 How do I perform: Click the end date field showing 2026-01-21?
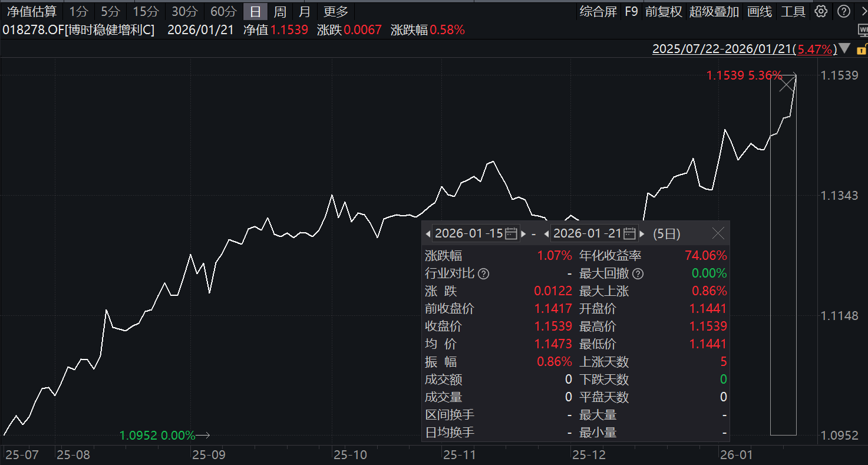[594, 233]
